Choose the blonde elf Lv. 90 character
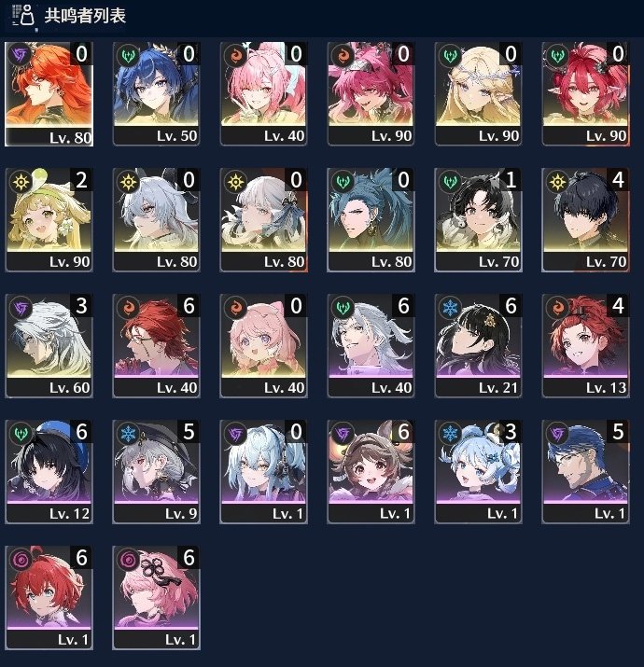The height and width of the screenshot is (667, 644). click(x=478, y=94)
